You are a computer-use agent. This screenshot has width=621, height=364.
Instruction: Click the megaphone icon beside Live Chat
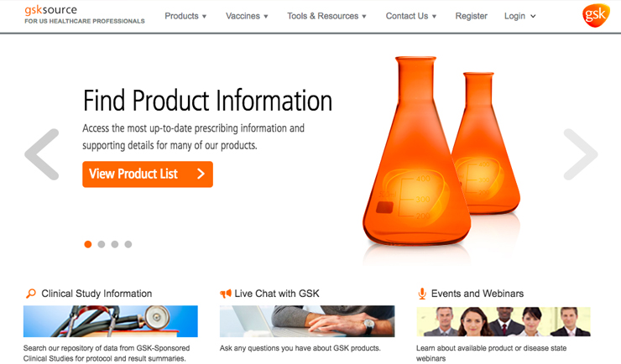(226, 294)
